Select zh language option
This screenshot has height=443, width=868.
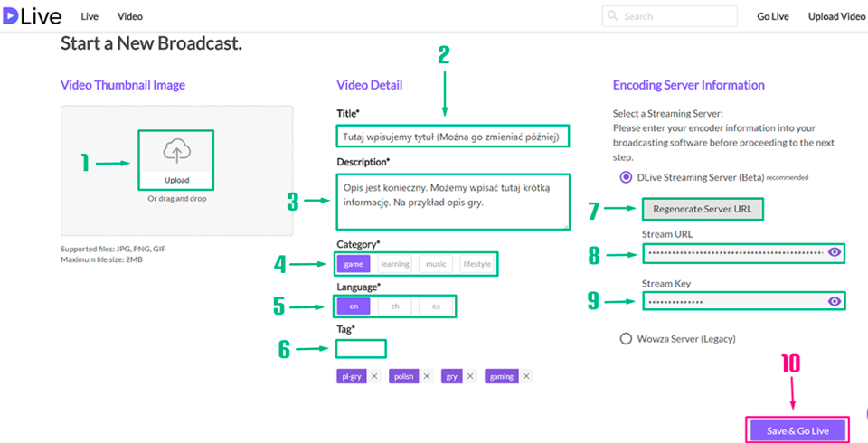point(395,306)
